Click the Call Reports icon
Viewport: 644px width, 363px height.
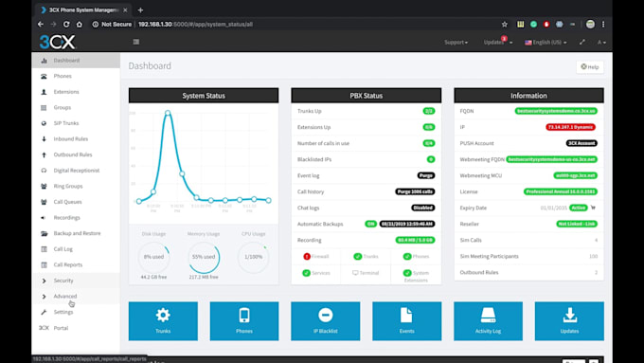point(44,264)
